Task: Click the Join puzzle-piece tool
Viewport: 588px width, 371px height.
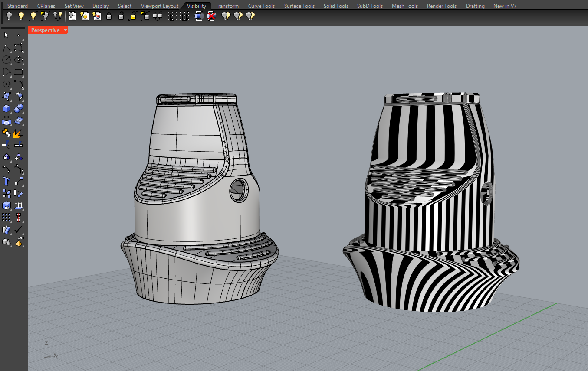Action: 7,133
